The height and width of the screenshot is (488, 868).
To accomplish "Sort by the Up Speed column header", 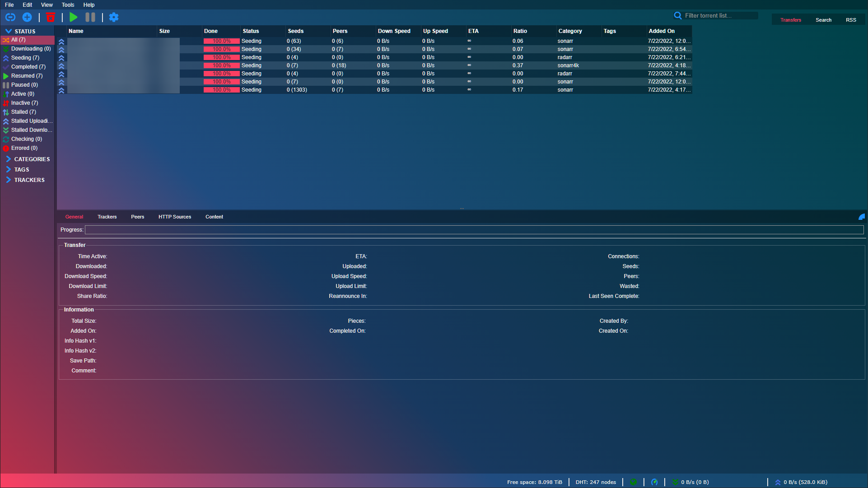I will 443,31.
